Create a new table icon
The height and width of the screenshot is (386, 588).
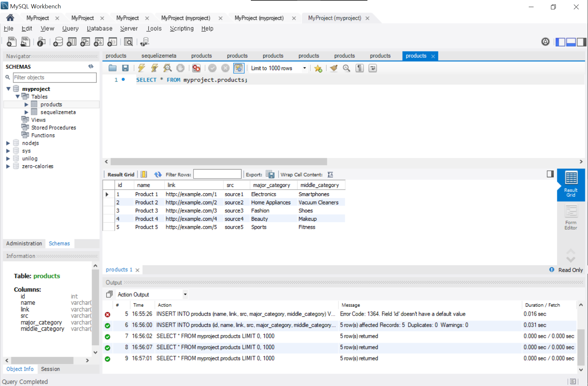click(x=71, y=42)
